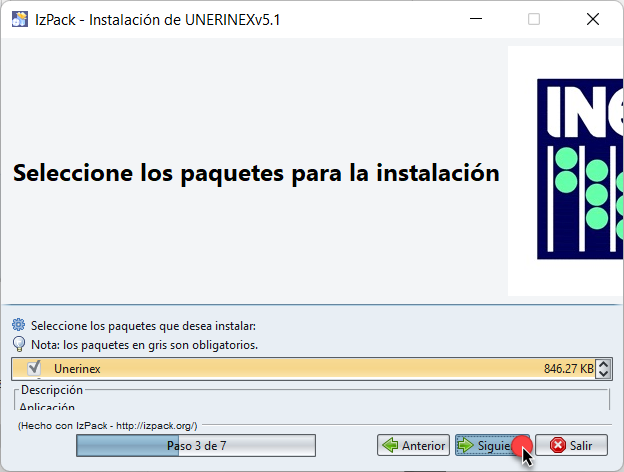
Task: Click the green right arrow on Siguiente
Action: (x=465, y=445)
